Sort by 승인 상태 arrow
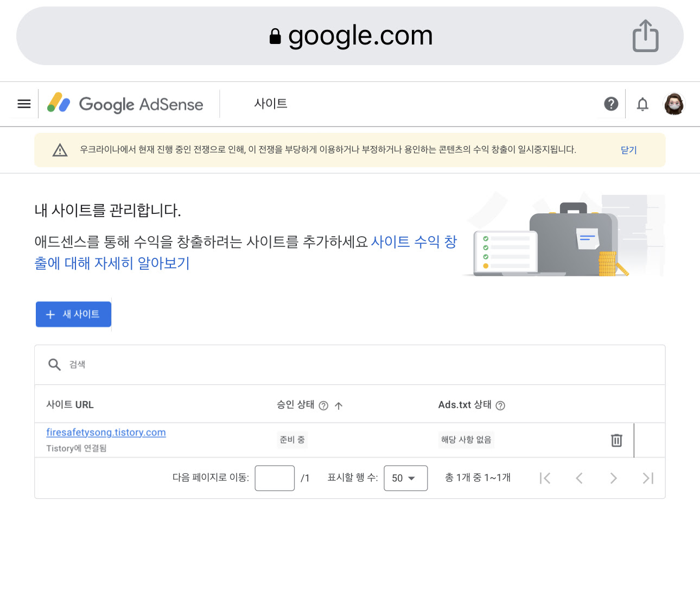 point(339,405)
